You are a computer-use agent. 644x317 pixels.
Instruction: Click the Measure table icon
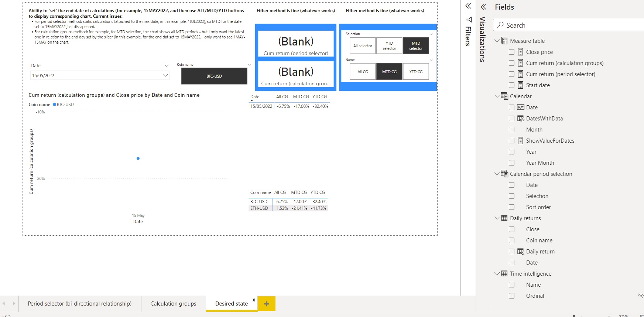pyautogui.click(x=504, y=41)
